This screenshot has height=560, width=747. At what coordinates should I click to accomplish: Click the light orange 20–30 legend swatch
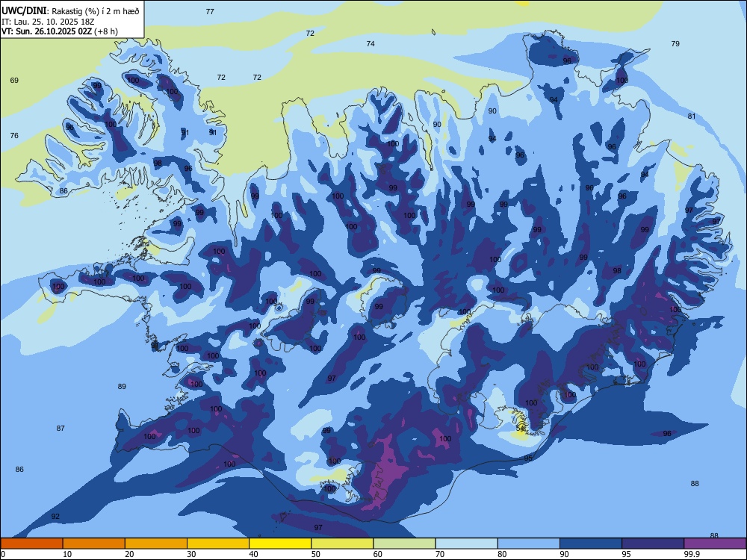pos(156,544)
